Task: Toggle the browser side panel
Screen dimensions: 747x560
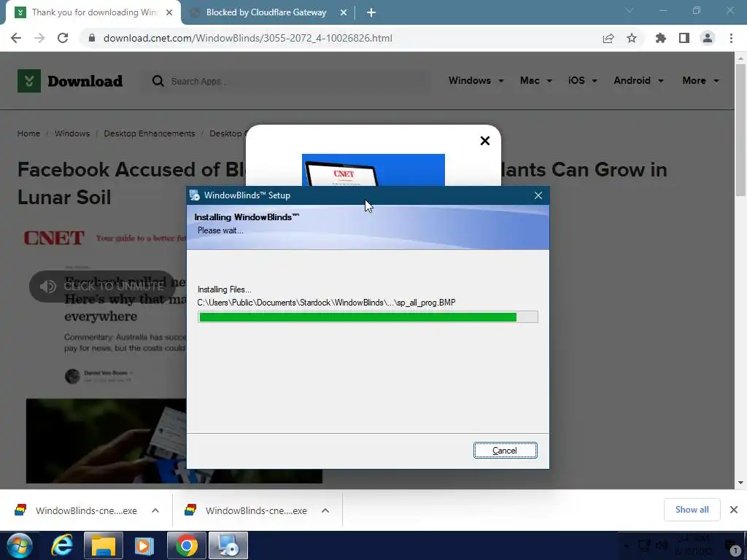Action: [x=684, y=38]
